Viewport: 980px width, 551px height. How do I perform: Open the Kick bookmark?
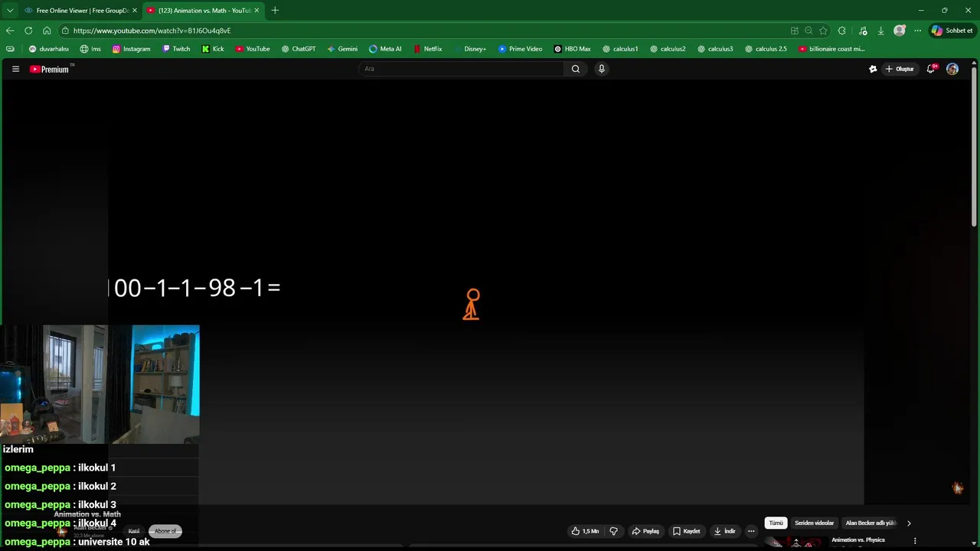click(x=213, y=49)
